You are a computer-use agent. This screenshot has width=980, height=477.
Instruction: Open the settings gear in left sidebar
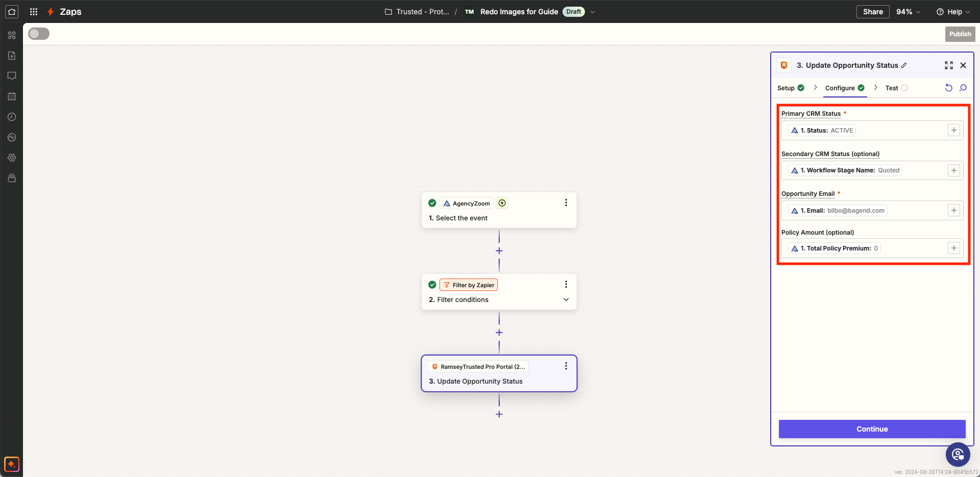click(12, 158)
